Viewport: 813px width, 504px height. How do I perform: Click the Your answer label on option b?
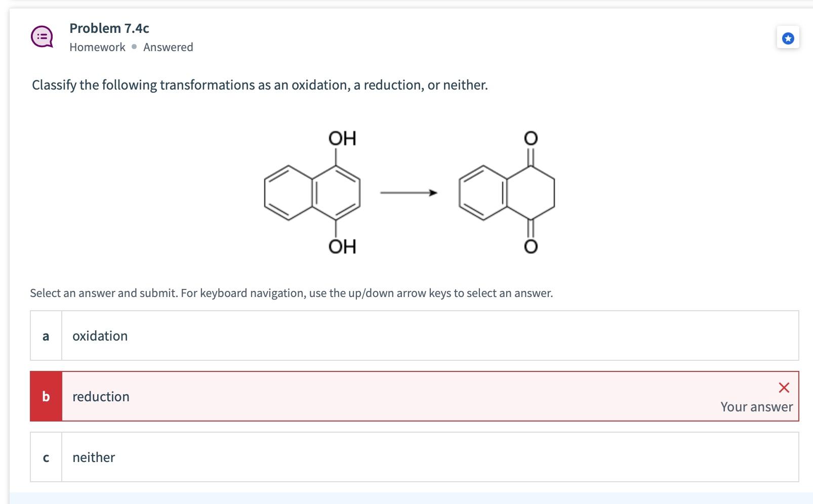[x=756, y=406]
